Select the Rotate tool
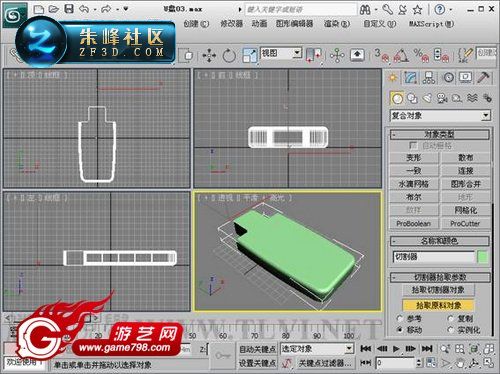 pos(229,55)
